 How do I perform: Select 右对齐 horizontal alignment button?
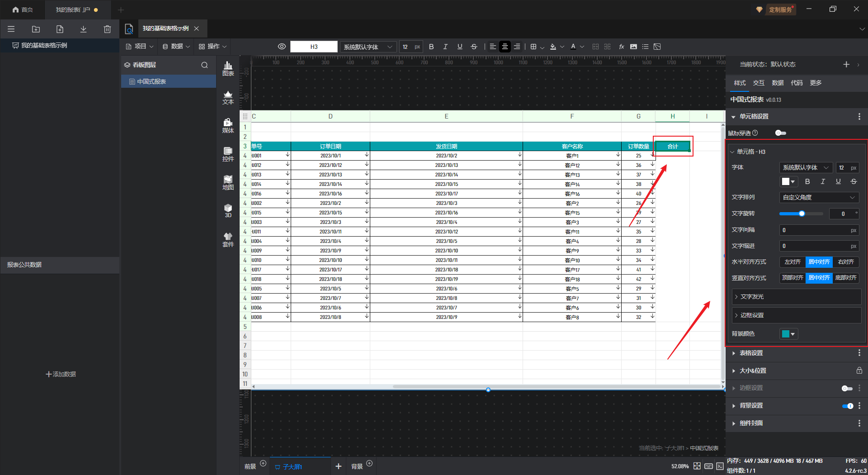click(x=845, y=262)
